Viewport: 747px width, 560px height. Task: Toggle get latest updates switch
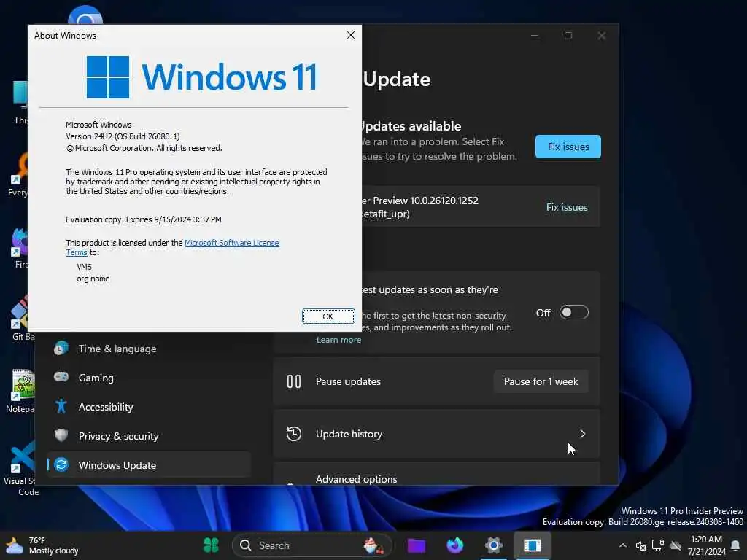573,312
